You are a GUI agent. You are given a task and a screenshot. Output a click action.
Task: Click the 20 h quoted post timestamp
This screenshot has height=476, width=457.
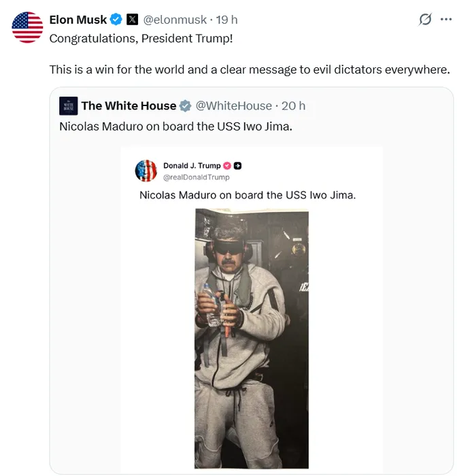coord(293,105)
